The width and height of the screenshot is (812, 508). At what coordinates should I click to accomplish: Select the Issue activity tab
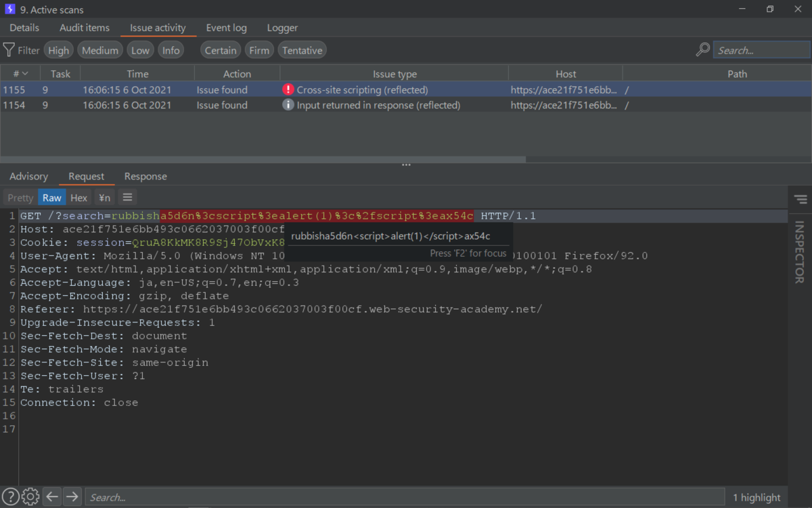click(x=158, y=28)
